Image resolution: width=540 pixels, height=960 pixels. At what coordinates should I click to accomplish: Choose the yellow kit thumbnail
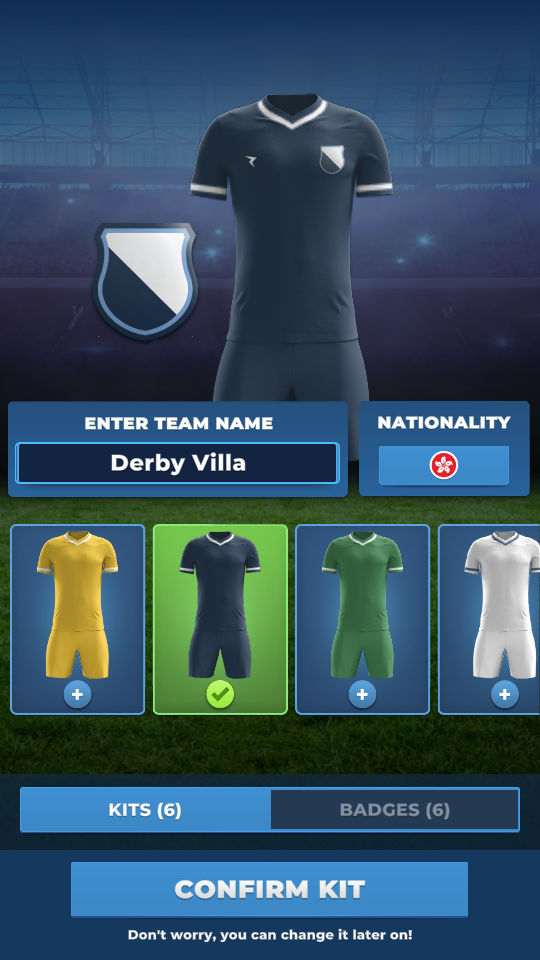[x=78, y=619]
